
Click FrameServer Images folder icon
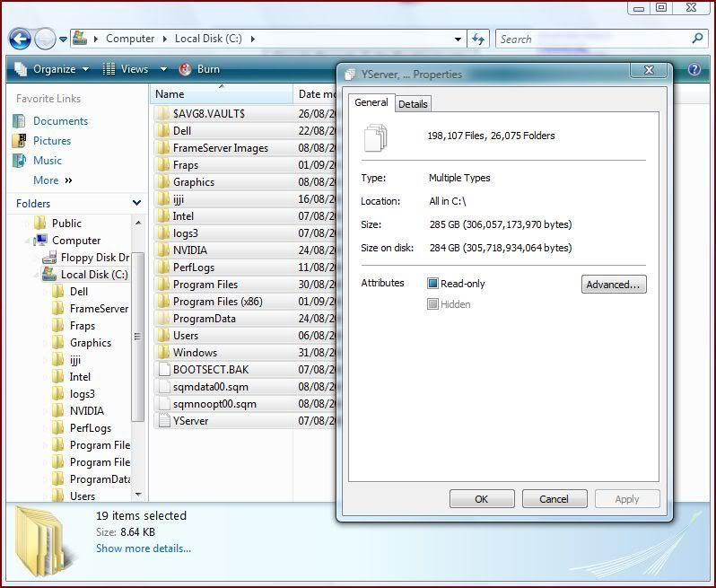(163, 148)
